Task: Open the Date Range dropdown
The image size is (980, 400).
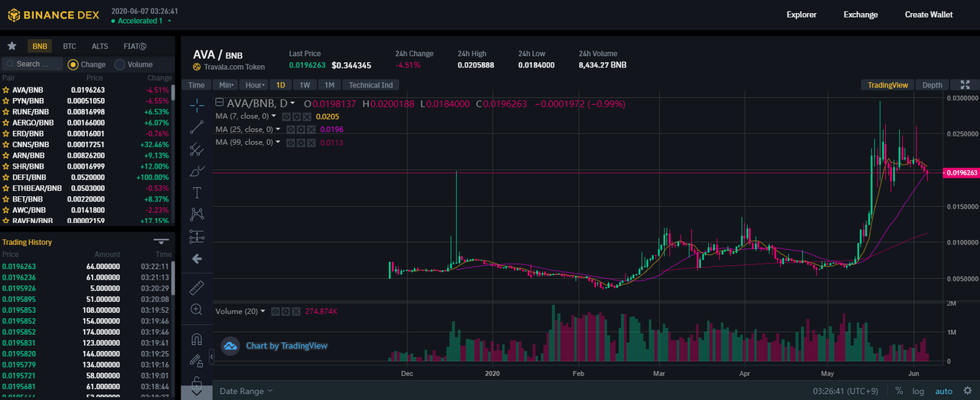Action: pyautogui.click(x=246, y=392)
